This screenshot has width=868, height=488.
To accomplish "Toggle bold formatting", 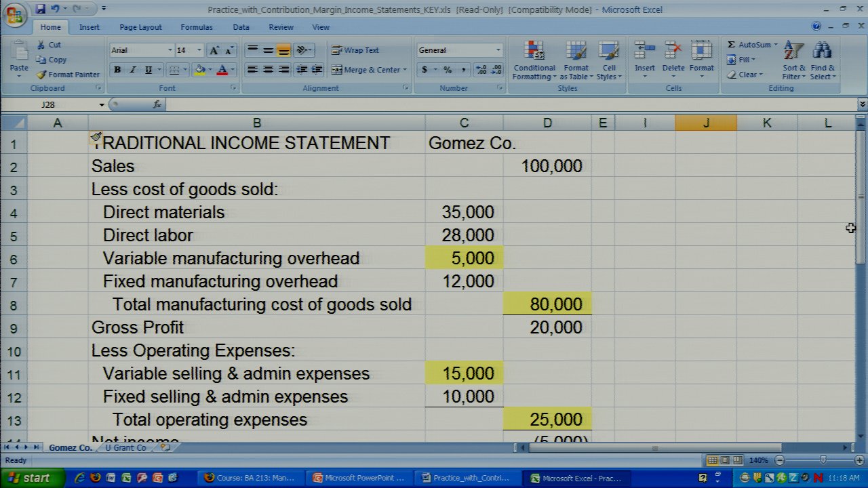I will click(117, 70).
